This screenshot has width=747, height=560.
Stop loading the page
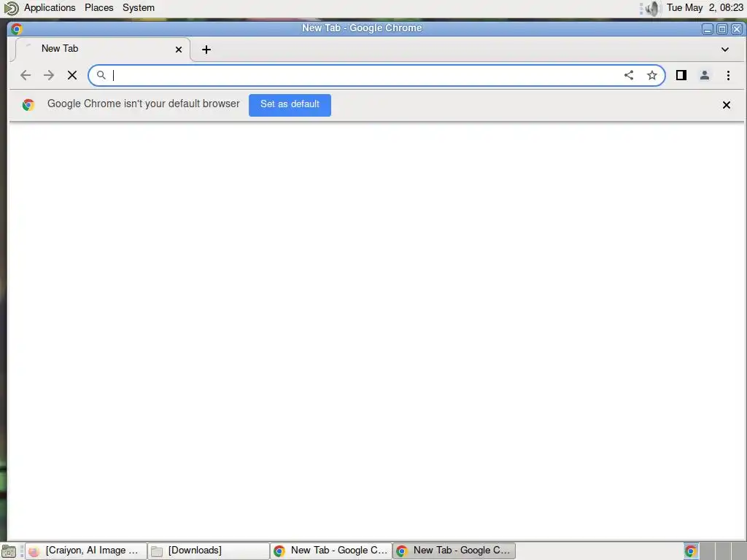tap(72, 75)
